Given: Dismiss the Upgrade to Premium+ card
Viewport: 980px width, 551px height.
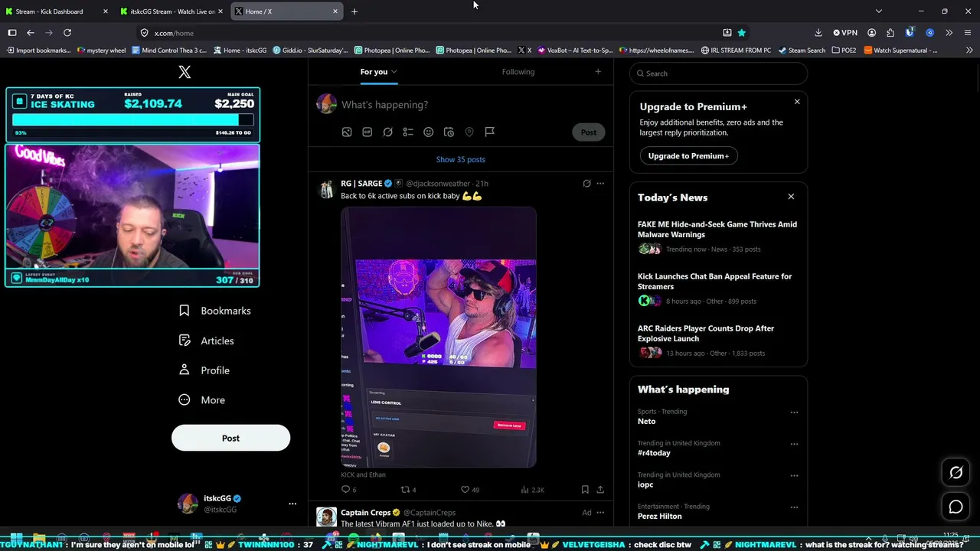Looking at the screenshot, I should pyautogui.click(x=797, y=102).
